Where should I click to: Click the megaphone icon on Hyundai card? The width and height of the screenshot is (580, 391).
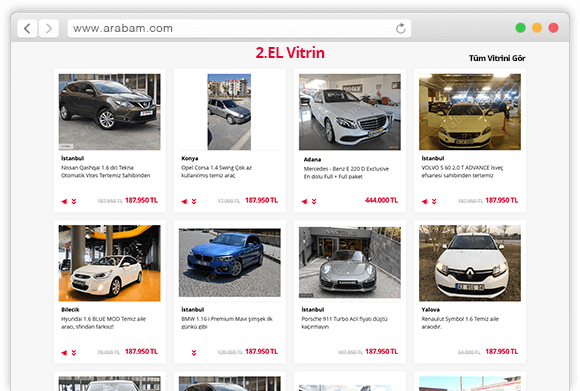[x=64, y=353]
